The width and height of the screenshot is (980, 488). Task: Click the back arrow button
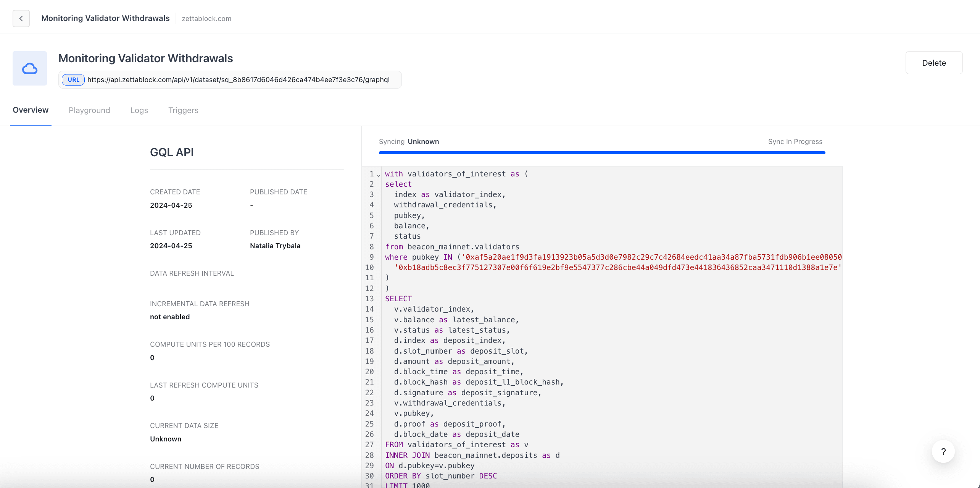click(x=21, y=18)
